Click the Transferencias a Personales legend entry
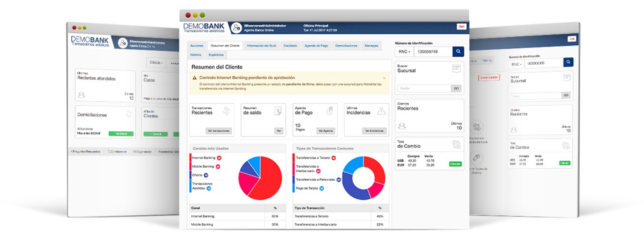The image size is (644, 247). tap(318, 179)
